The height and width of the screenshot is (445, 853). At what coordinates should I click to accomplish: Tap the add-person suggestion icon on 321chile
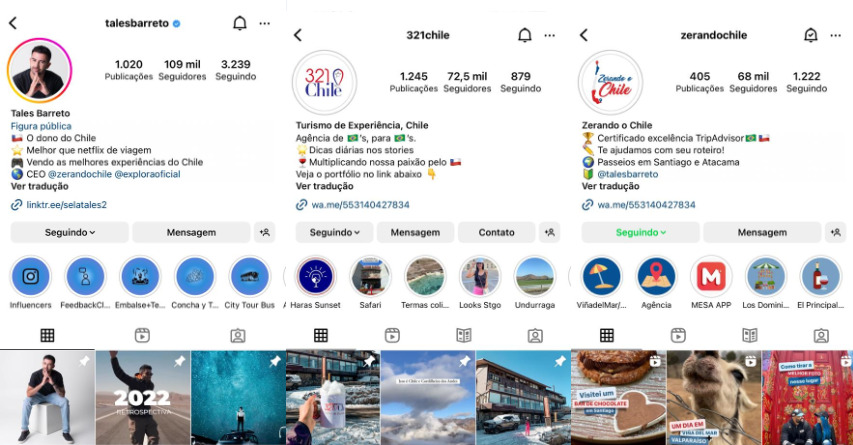click(x=549, y=232)
